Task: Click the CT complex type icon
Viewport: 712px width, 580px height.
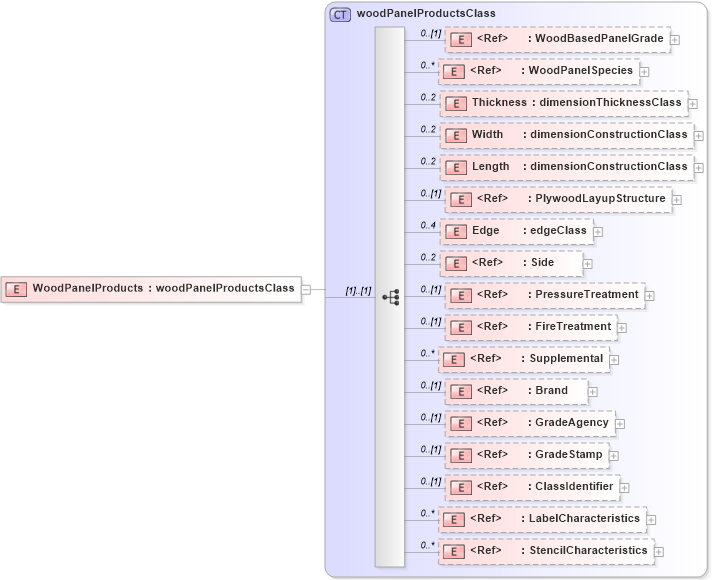Action: [x=340, y=14]
